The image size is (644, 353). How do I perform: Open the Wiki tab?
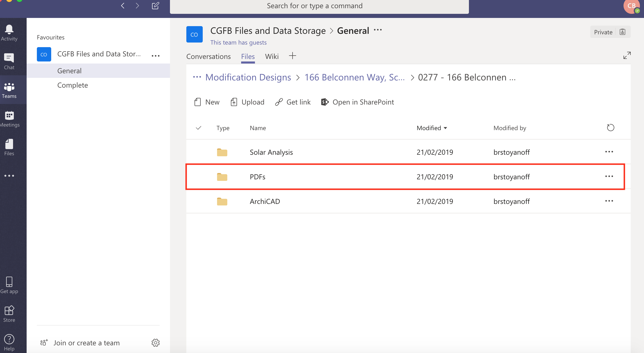272,56
